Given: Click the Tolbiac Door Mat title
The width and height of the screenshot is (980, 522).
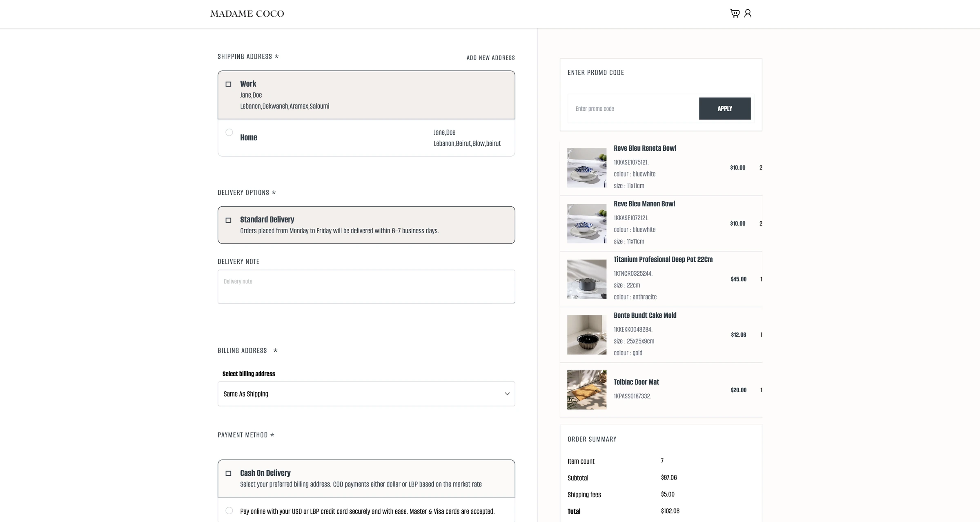Looking at the screenshot, I should click(636, 382).
